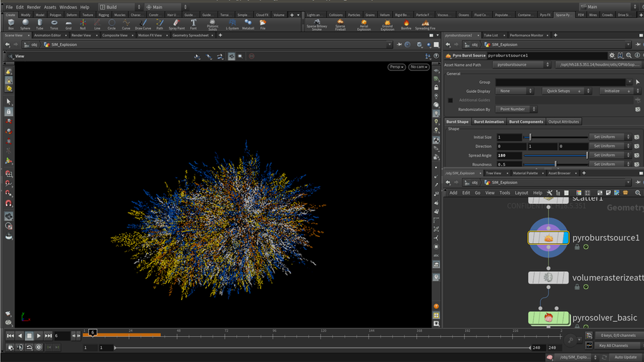
Task: Open Set Uniform dropdown for Spread Angle
Action: pos(610,155)
